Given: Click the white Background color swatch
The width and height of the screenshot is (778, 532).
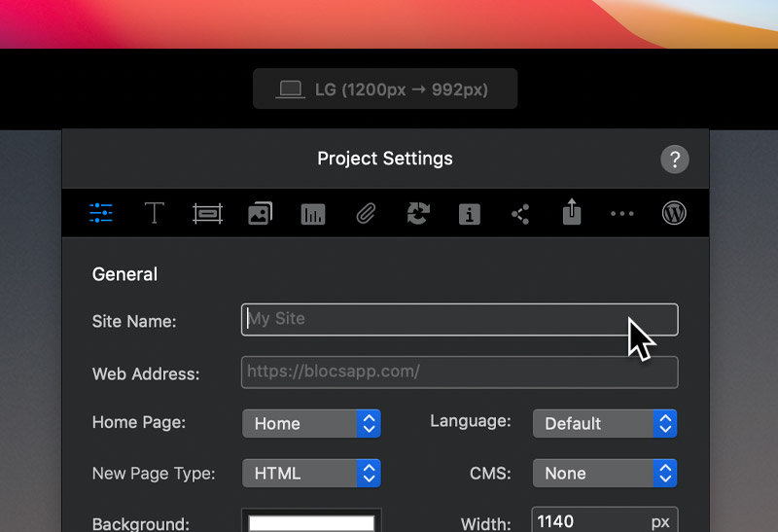Looking at the screenshot, I should click(x=311, y=522).
